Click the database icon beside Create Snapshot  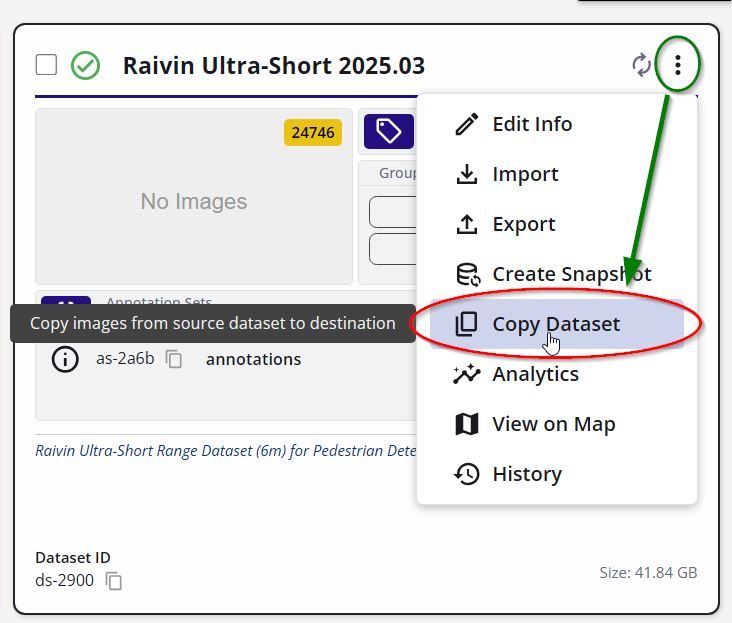pyautogui.click(x=468, y=274)
